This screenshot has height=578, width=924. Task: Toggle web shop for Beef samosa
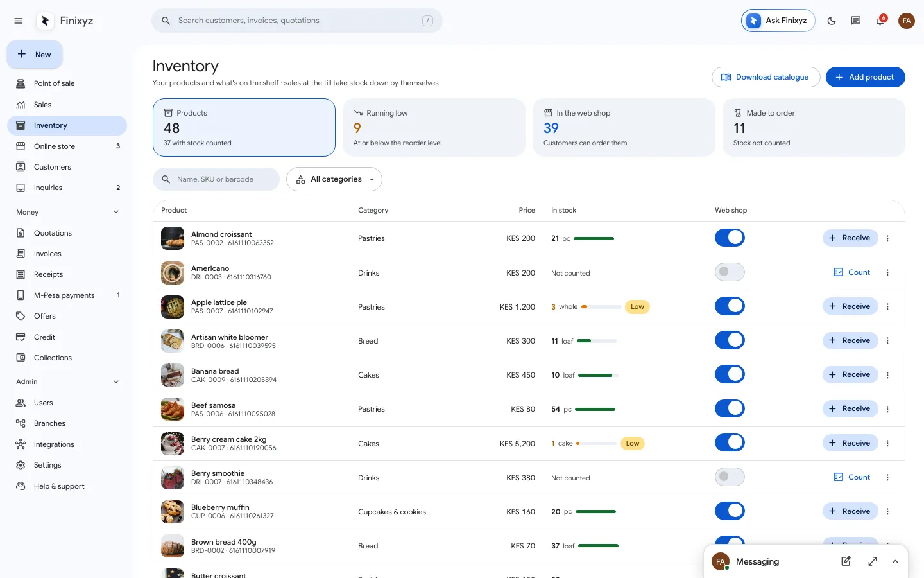coord(730,408)
